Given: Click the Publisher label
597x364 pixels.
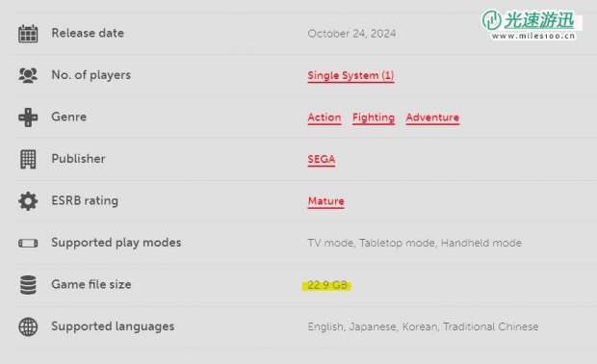Looking at the screenshot, I should click(x=78, y=159).
